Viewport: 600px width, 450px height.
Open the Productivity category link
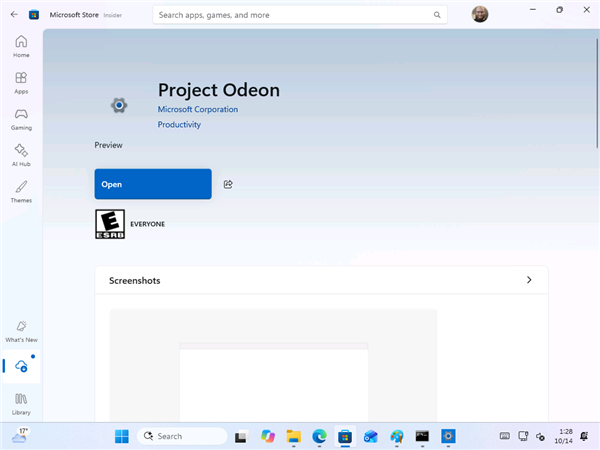179,125
